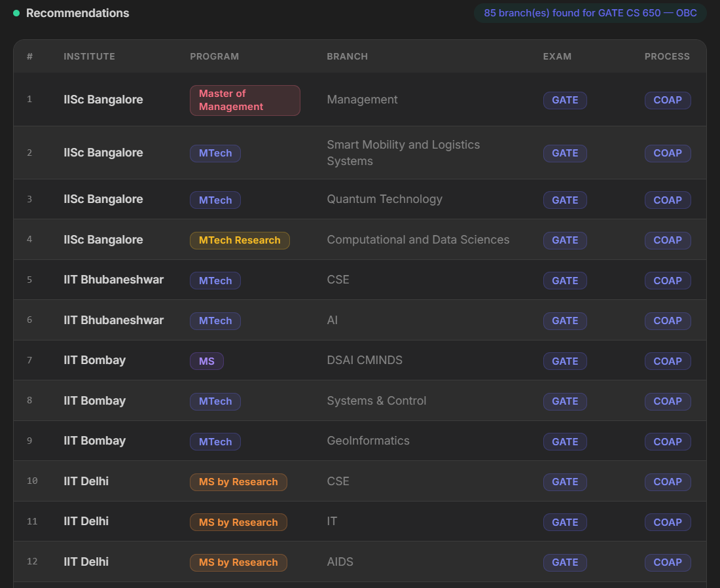Click the "Quantum Technology" branch cell
Screen dimensions: 720x588
point(384,199)
